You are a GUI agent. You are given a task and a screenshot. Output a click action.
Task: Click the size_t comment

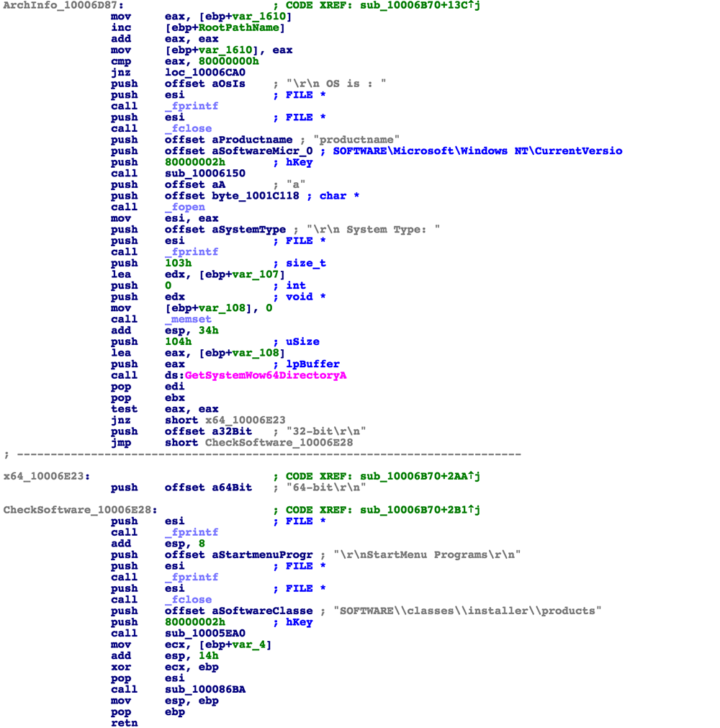coord(306,264)
